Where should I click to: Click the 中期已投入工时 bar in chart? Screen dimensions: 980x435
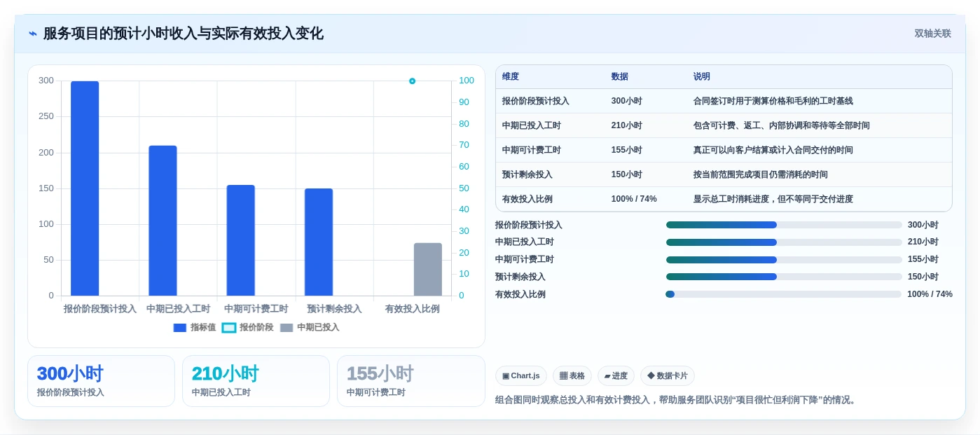[x=163, y=221]
